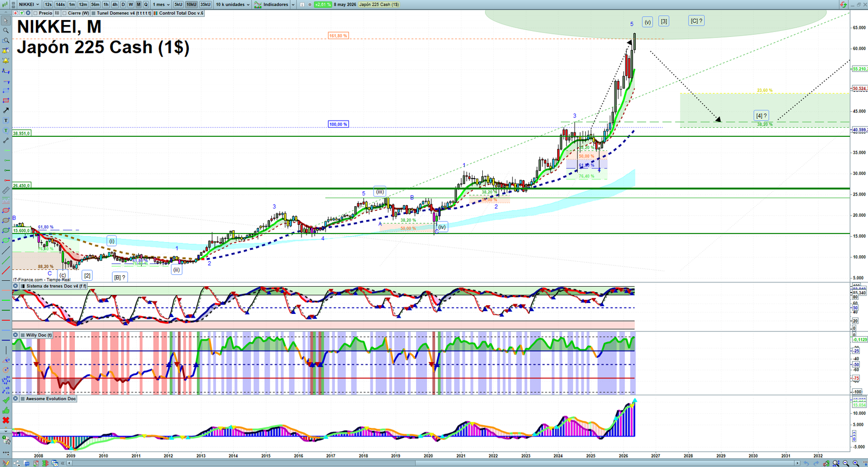Select the Q quarterly timeframe

pos(146,4)
